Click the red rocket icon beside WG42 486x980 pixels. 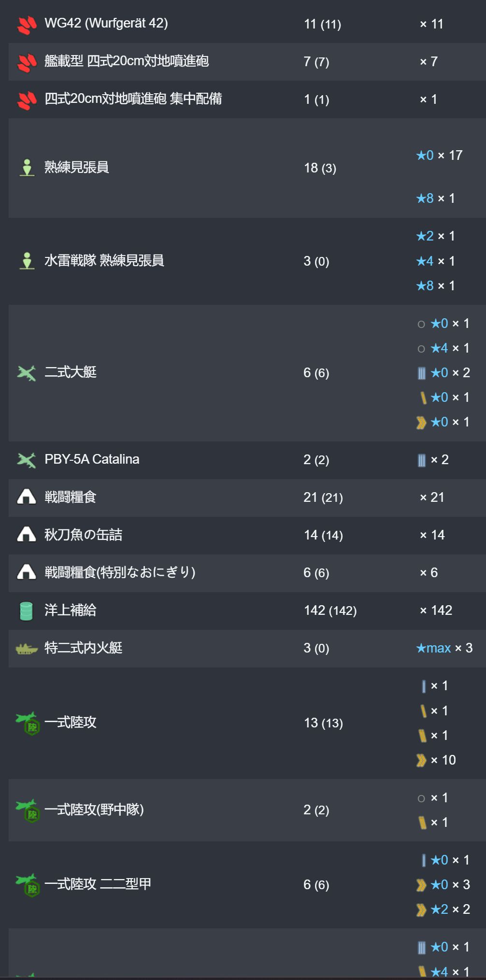(27, 25)
